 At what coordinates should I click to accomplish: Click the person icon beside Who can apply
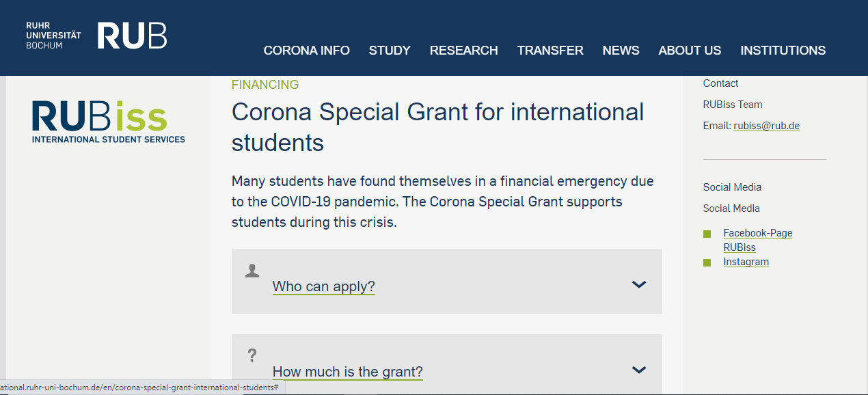click(252, 271)
